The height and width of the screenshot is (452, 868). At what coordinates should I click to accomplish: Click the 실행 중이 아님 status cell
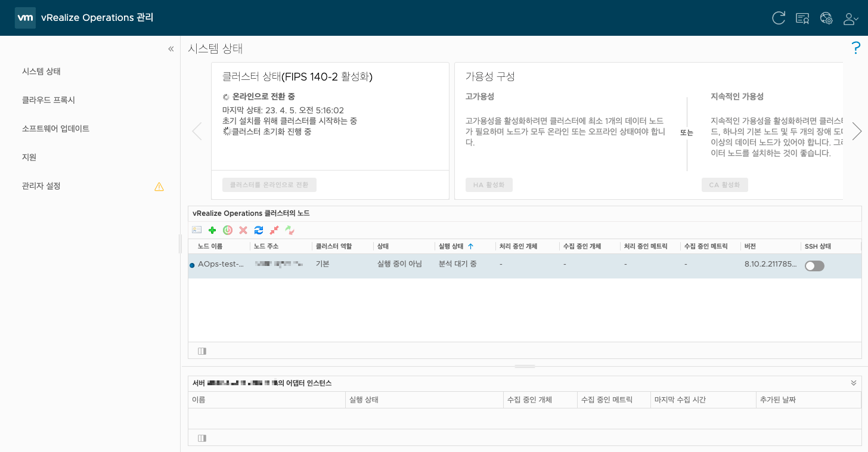click(x=399, y=264)
